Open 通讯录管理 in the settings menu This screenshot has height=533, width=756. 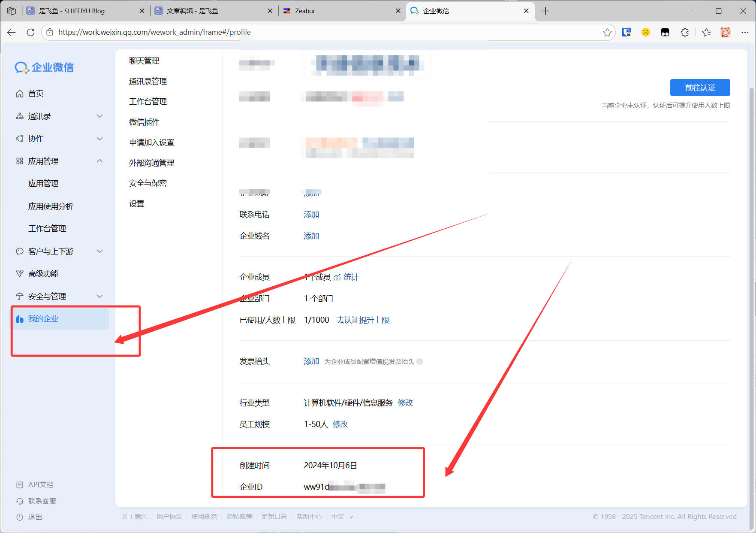coord(148,82)
